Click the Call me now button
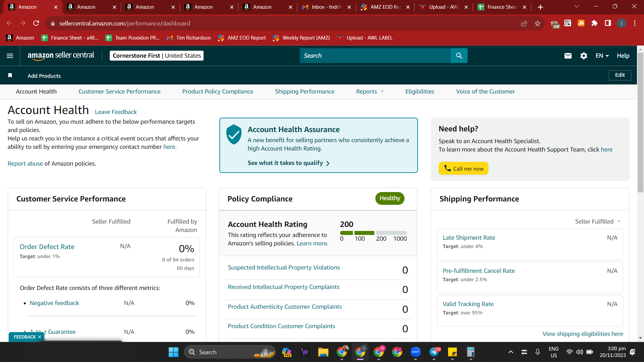 [463, 168]
